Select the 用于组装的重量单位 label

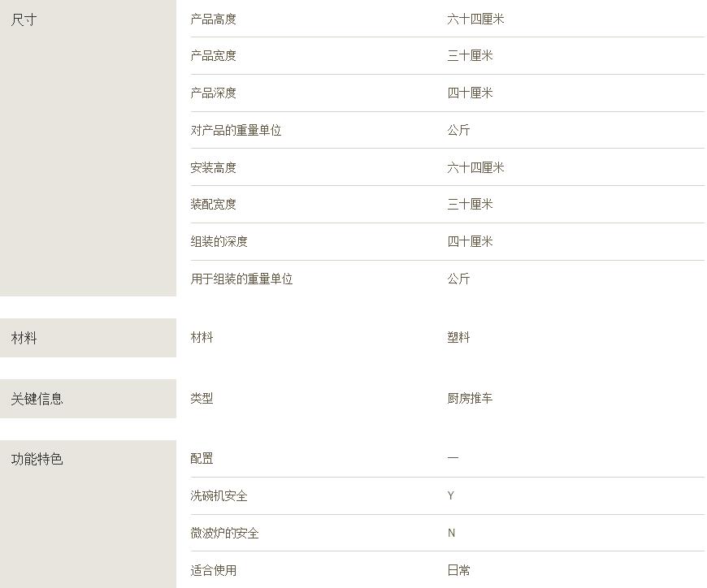(241, 279)
